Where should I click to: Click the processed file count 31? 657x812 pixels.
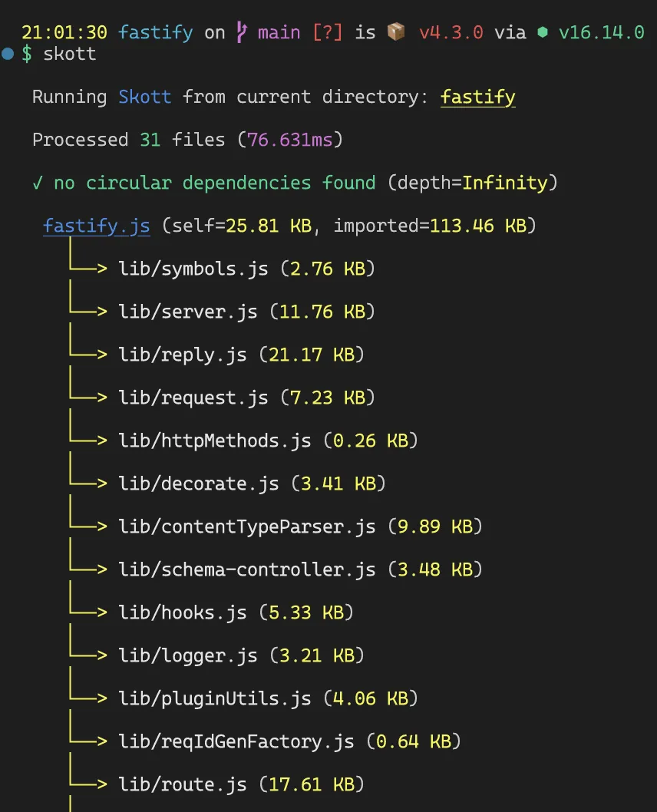[x=150, y=140]
